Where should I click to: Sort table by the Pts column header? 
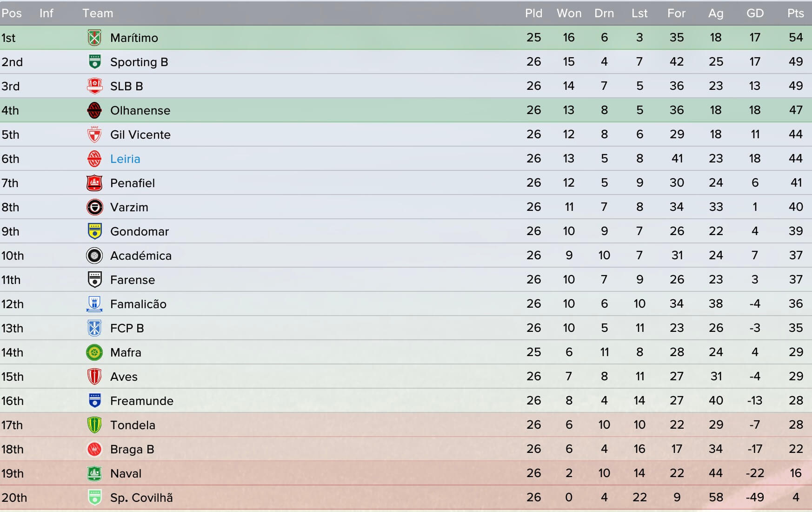(796, 13)
